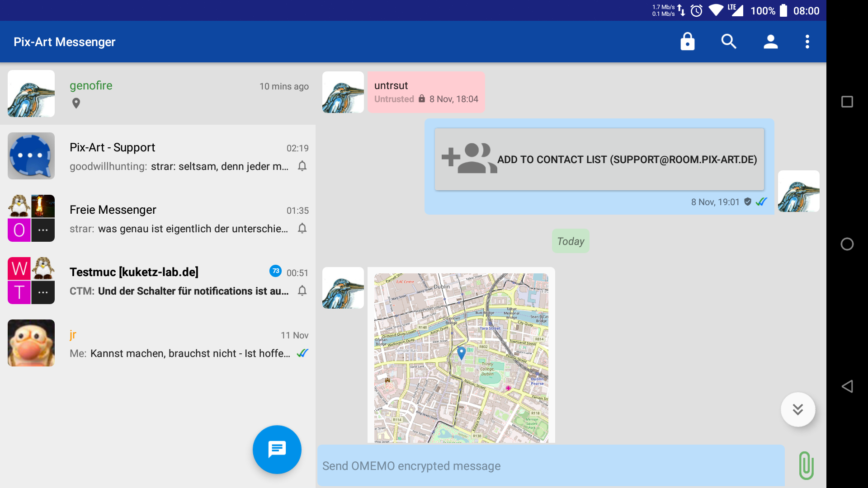Click the Today date separator
The width and height of the screenshot is (868, 488).
[571, 241]
